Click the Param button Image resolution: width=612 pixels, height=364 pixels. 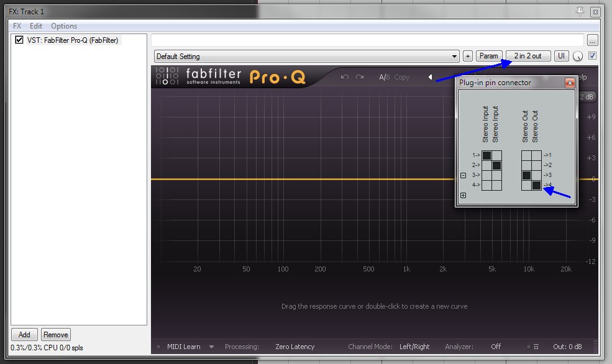click(488, 56)
